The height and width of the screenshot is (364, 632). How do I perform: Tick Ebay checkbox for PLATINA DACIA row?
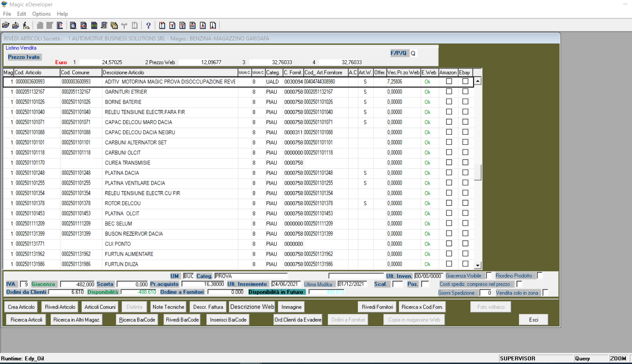coord(465,172)
